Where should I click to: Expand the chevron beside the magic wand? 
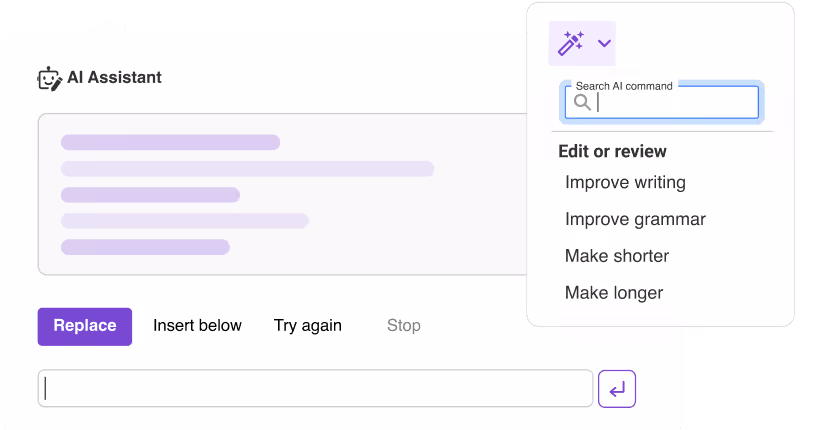(604, 43)
